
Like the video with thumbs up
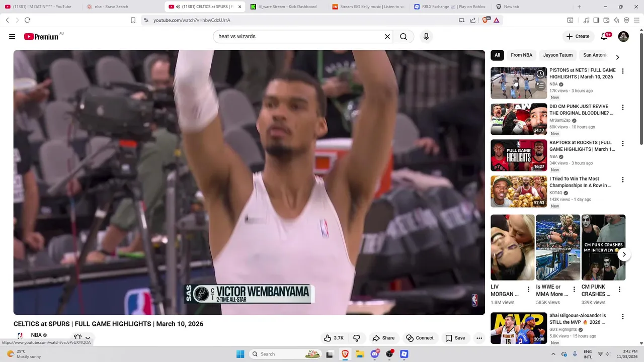pyautogui.click(x=334, y=338)
